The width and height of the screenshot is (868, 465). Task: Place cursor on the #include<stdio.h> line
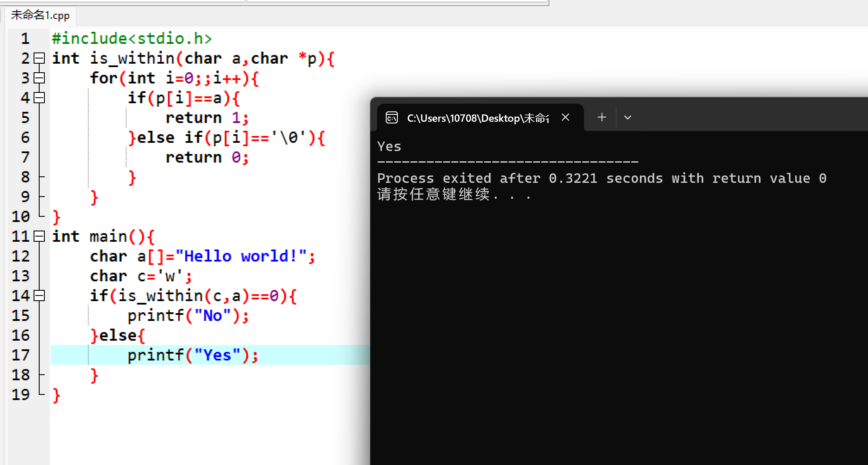coord(131,39)
